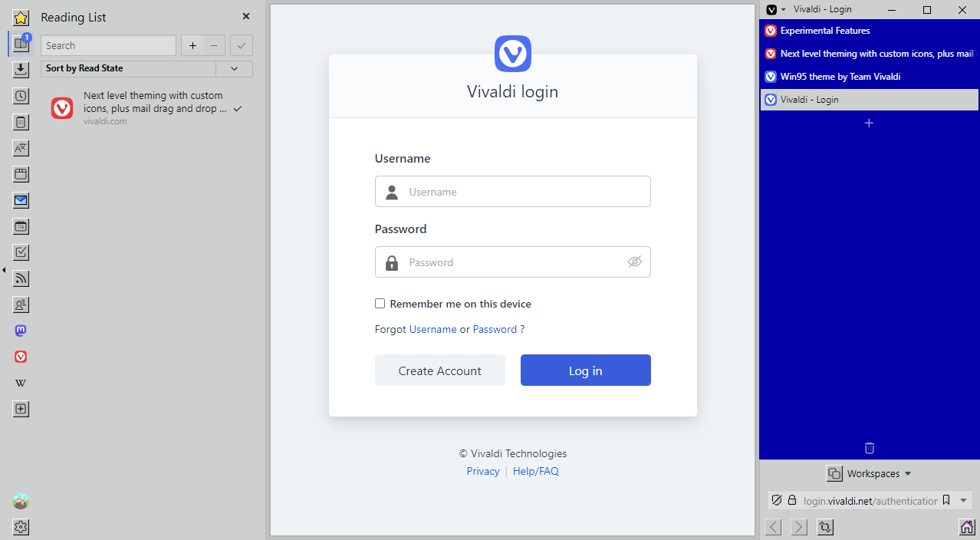Open the Mastodon web panel icon
Screen dimensions: 980x540
(21, 331)
